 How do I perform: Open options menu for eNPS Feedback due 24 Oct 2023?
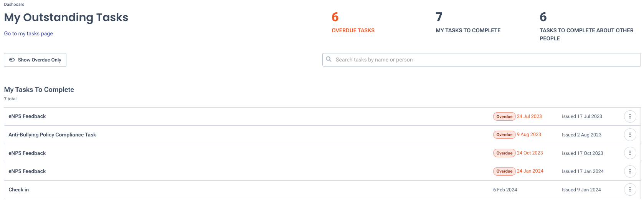tap(630, 153)
